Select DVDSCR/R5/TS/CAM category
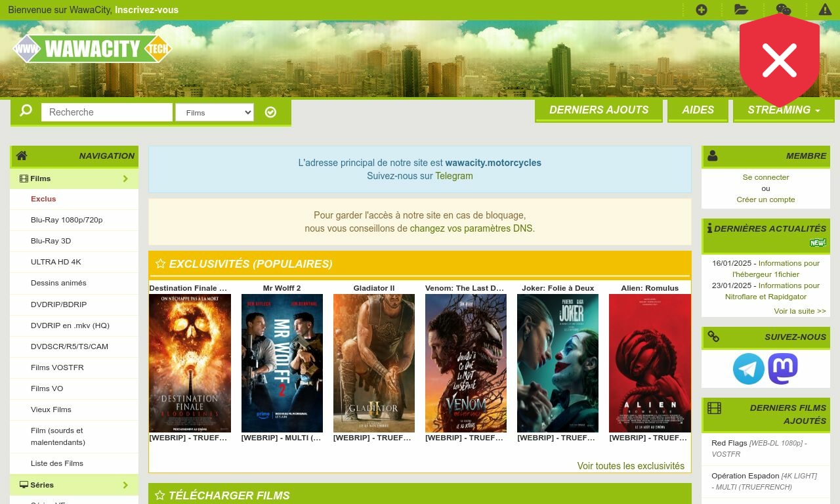840x504 pixels. pos(70,346)
